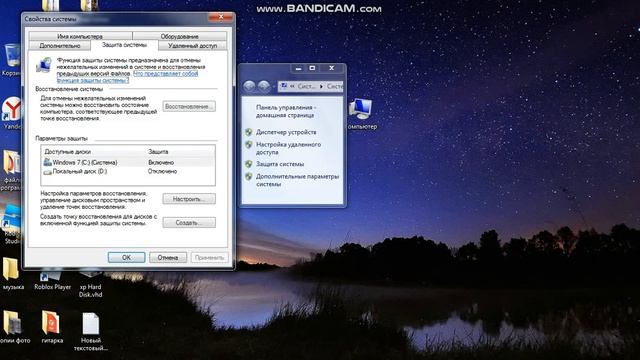
Task: Confirm with the OK button
Action: point(127,258)
